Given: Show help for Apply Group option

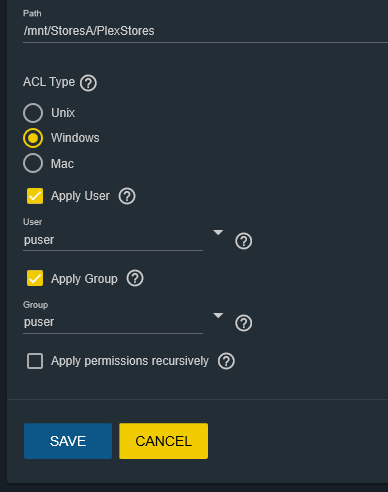Looking at the screenshot, I should coord(135,278).
